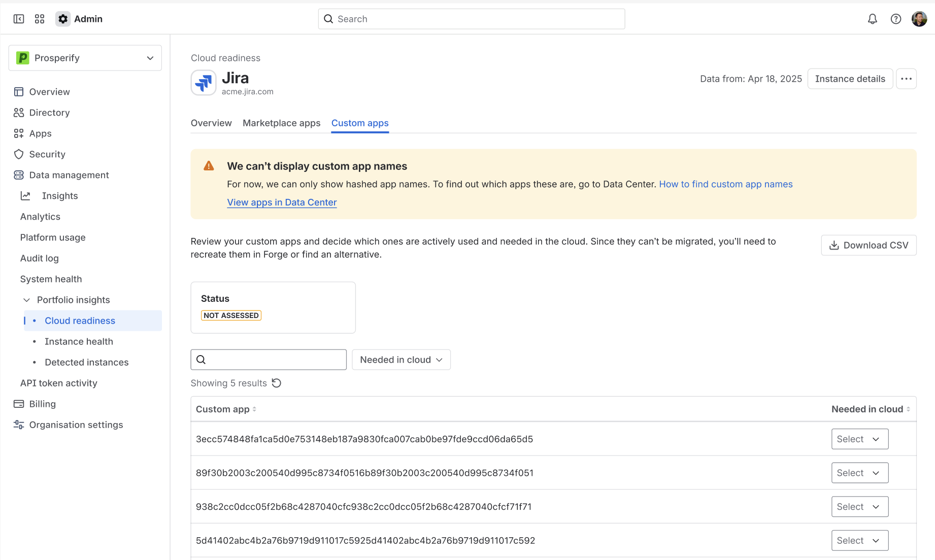Collapse the left navigation sidebar
Image resolution: width=935 pixels, height=560 pixels.
19,19
